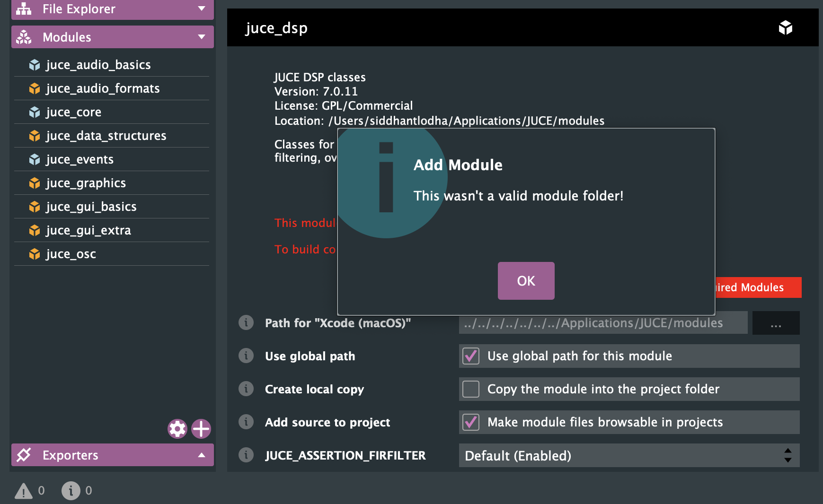Click the juce_data_structures module cube icon
The image size is (823, 504).
(x=35, y=136)
